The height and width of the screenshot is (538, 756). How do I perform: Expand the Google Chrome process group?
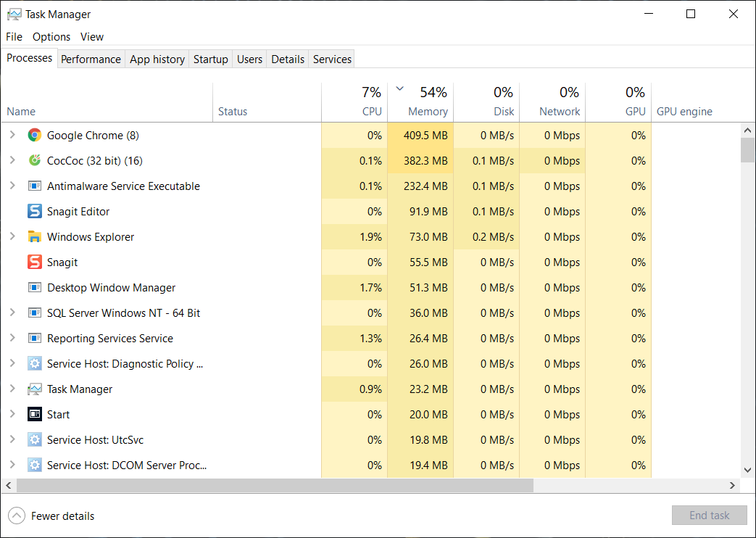(x=13, y=135)
